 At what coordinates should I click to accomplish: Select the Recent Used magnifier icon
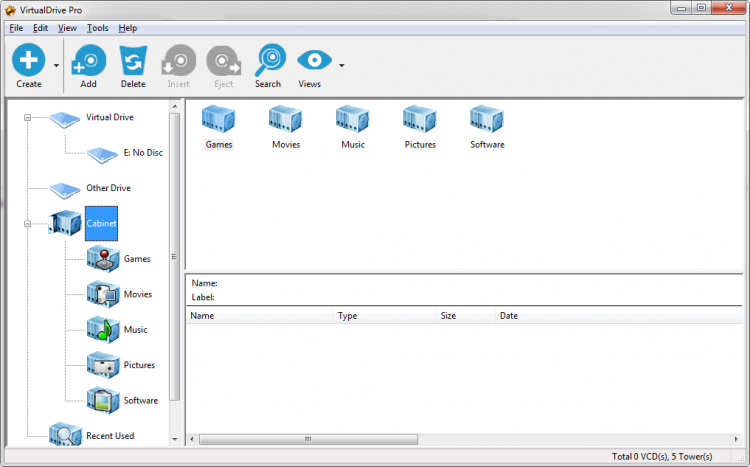point(66,434)
